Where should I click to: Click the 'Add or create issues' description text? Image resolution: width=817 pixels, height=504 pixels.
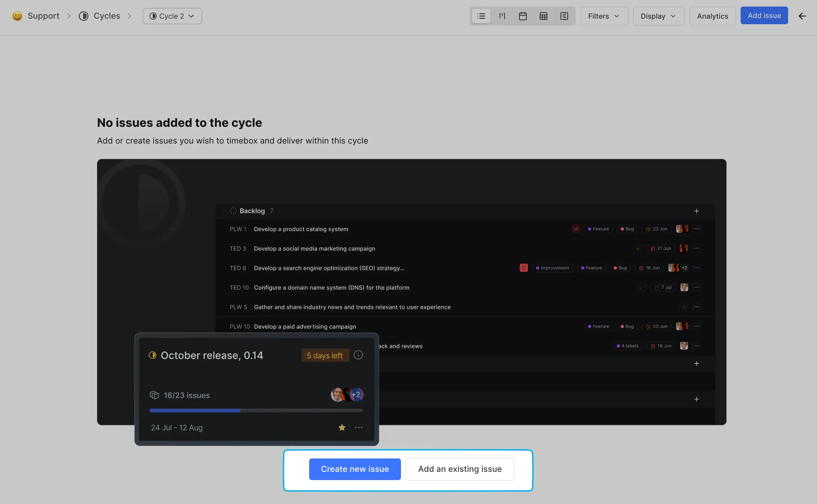(232, 141)
